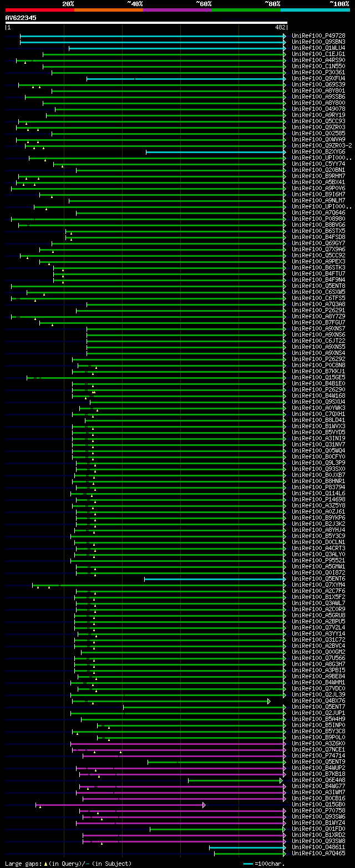
Task: Select the UniRef100_D0CLN1 label
Action: click(318, 542)
